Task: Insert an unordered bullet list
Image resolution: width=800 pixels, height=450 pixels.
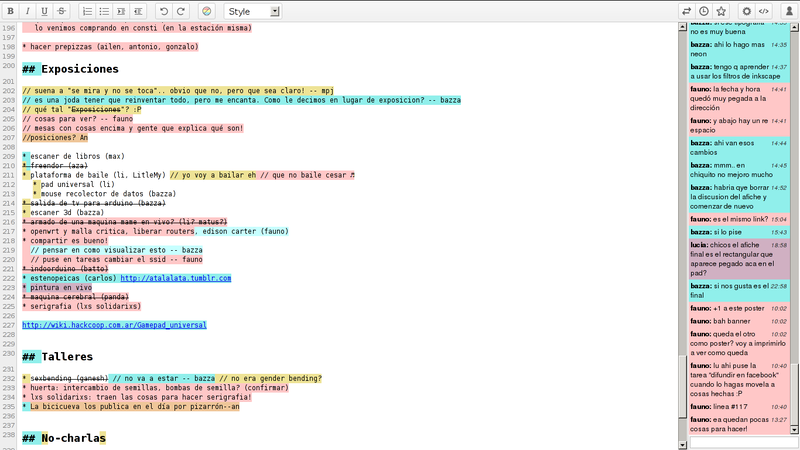Action: coord(104,11)
